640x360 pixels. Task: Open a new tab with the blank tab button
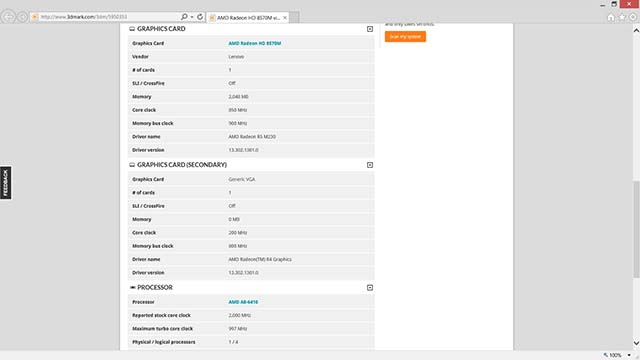[x=294, y=18]
